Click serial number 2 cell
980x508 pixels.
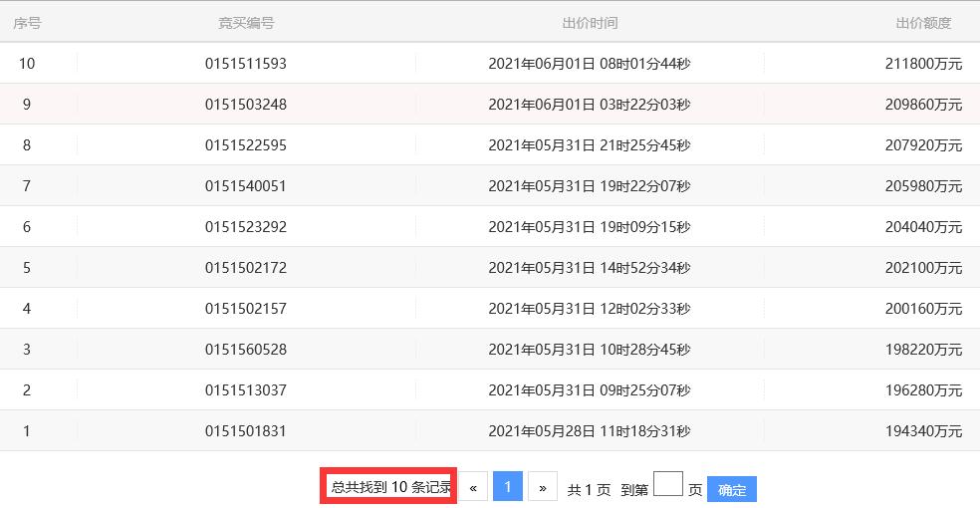[x=27, y=389]
